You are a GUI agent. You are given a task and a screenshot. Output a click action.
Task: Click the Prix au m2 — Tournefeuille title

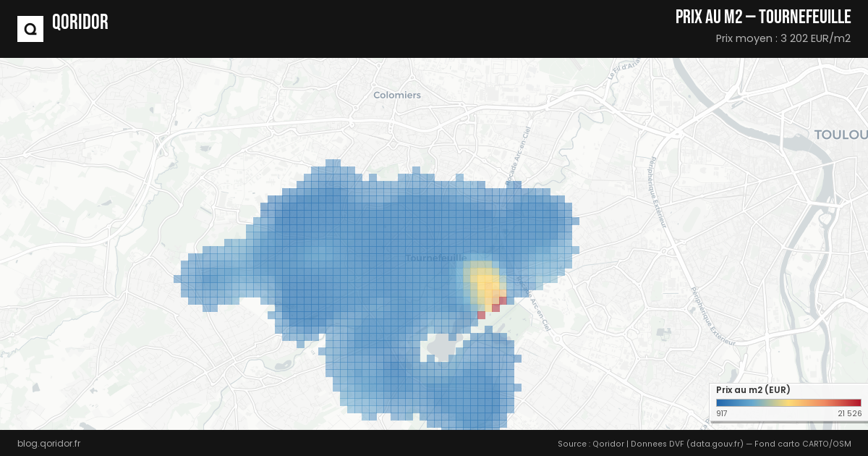tap(762, 17)
